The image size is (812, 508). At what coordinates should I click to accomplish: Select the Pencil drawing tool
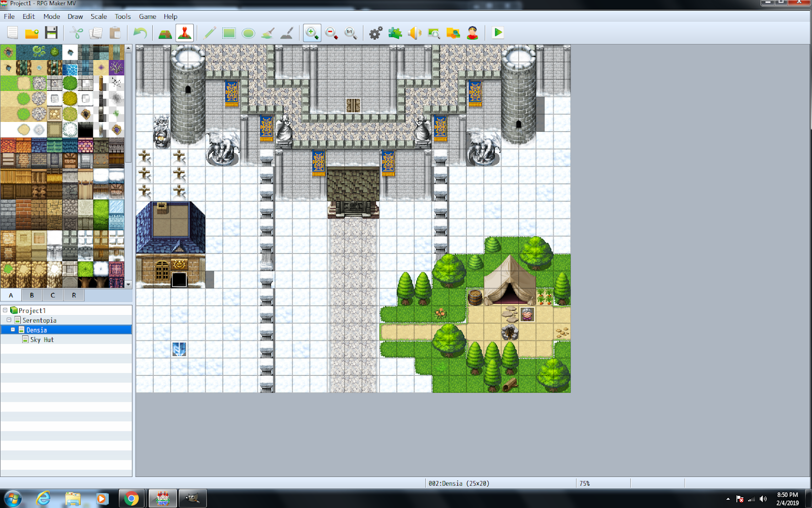[x=209, y=33]
